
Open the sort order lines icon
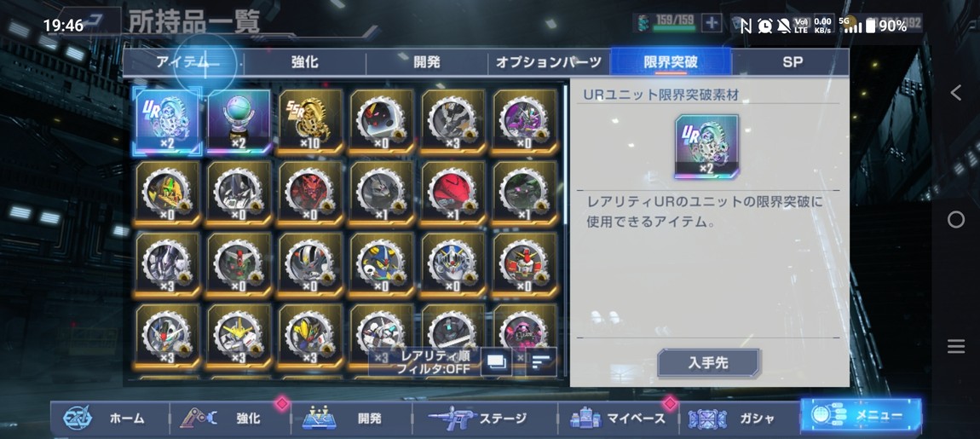coord(540,362)
